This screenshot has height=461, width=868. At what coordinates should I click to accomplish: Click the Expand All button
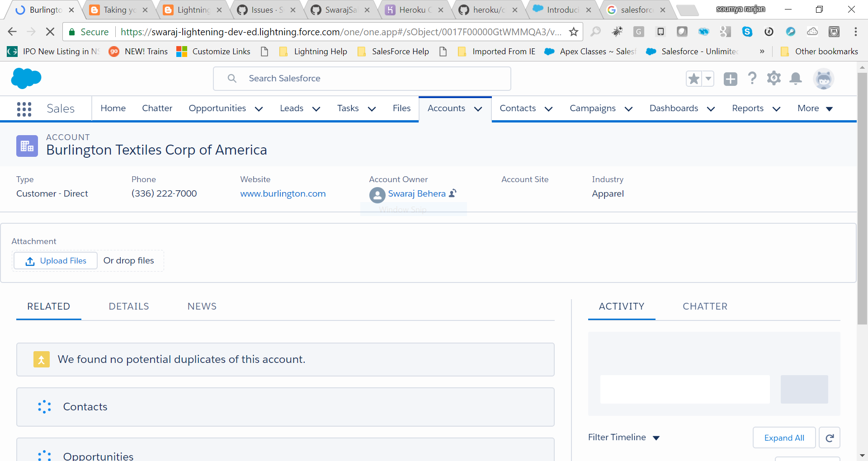click(x=784, y=437)
